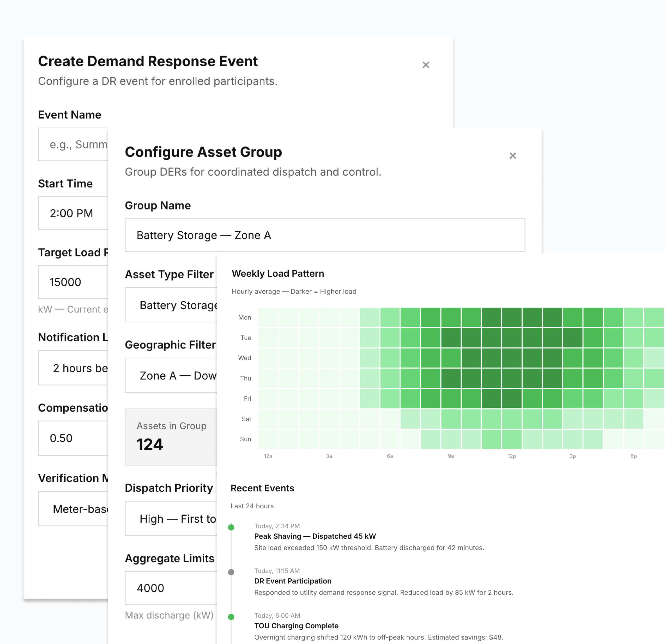
Task: Click the green marker for TOU Charging Complete
Action: pyautogui.click(x=231, y=617)
